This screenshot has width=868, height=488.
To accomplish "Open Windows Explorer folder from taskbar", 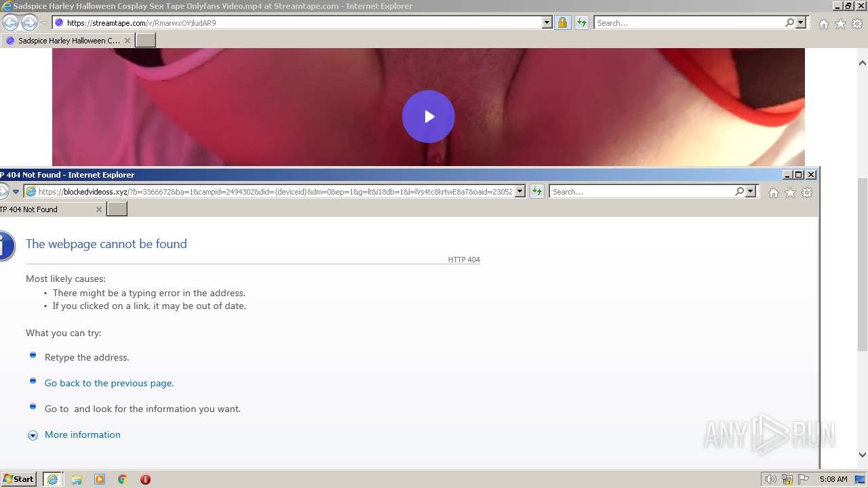I will coord(77,479).
